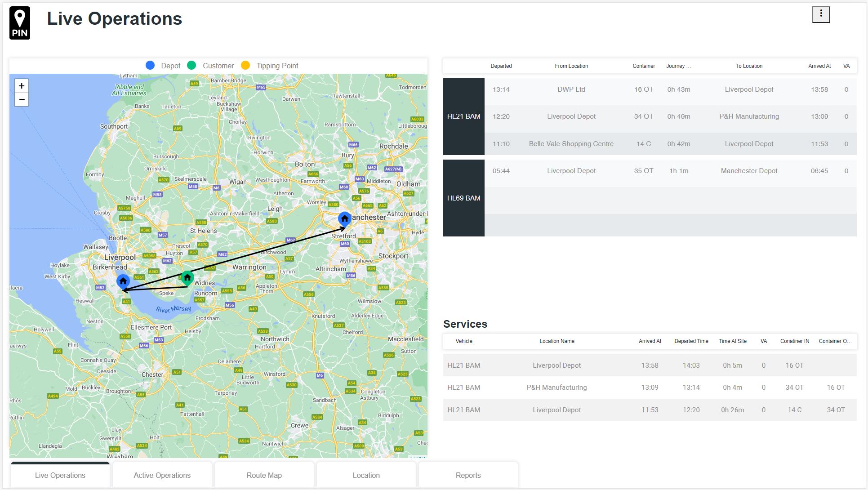Switch to the Active Operations tab
The height and width of the screenshot is (490, 868).
point(162,475)
